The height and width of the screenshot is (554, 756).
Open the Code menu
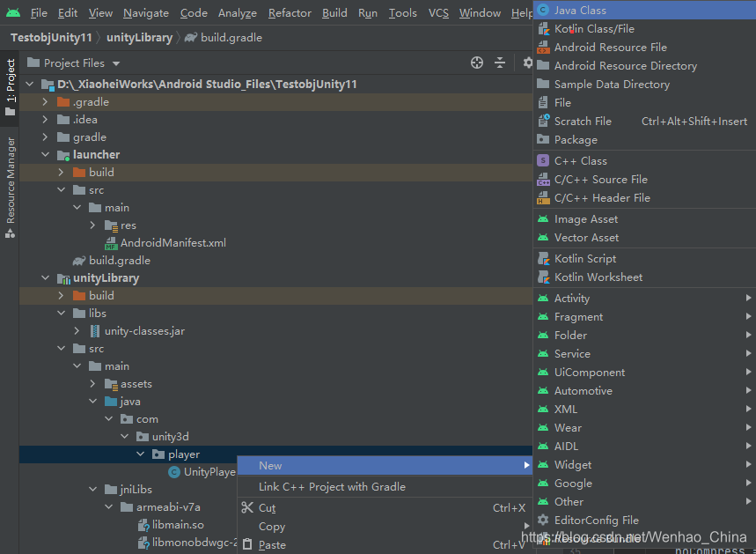194,13
